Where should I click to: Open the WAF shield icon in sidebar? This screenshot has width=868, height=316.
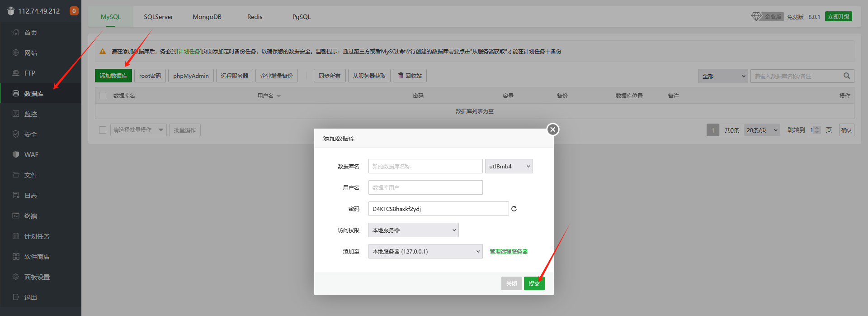click(x=16, y=154)
